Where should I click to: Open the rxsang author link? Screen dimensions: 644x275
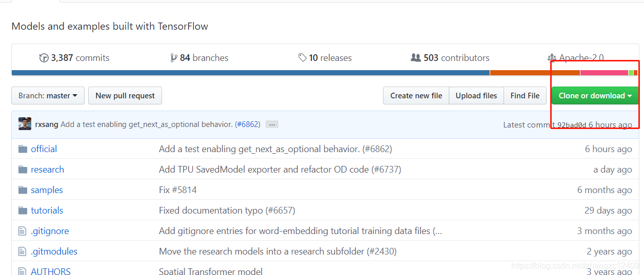point(47,124)
